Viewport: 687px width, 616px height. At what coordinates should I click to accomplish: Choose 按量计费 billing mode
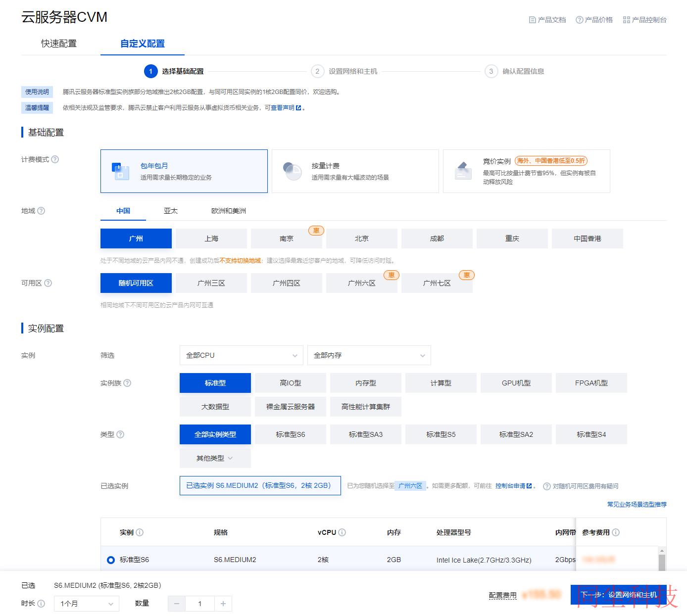pyautogui.click(x=355, y=171)
